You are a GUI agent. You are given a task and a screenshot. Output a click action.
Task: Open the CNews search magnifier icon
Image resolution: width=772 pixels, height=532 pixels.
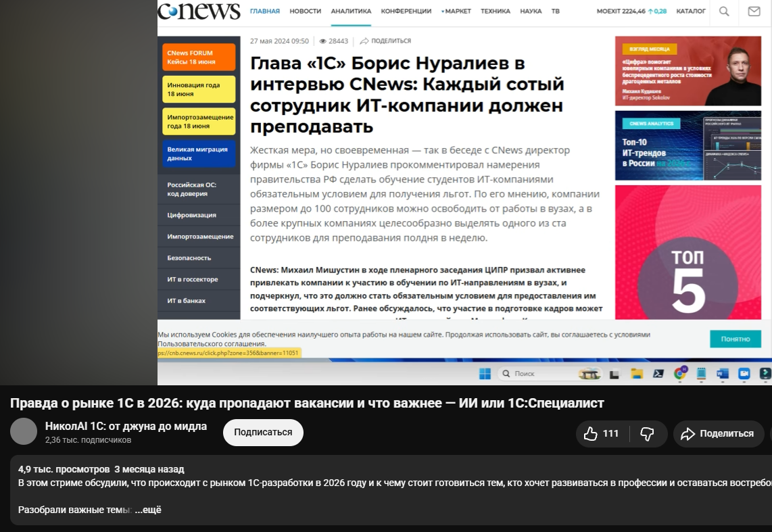pos(724,11)
